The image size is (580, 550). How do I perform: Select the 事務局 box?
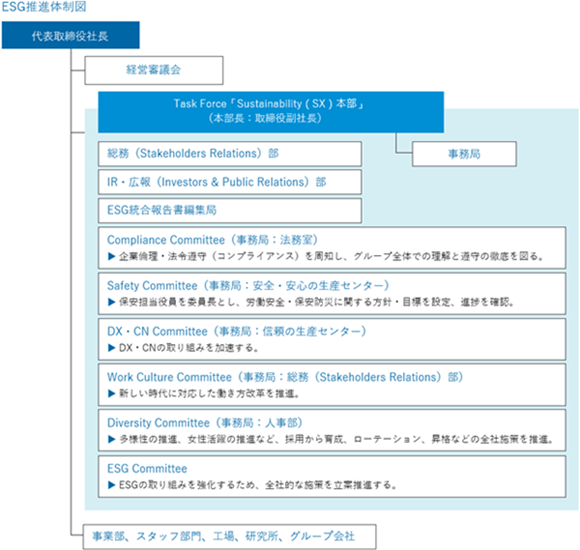click(x=464, y=154)
